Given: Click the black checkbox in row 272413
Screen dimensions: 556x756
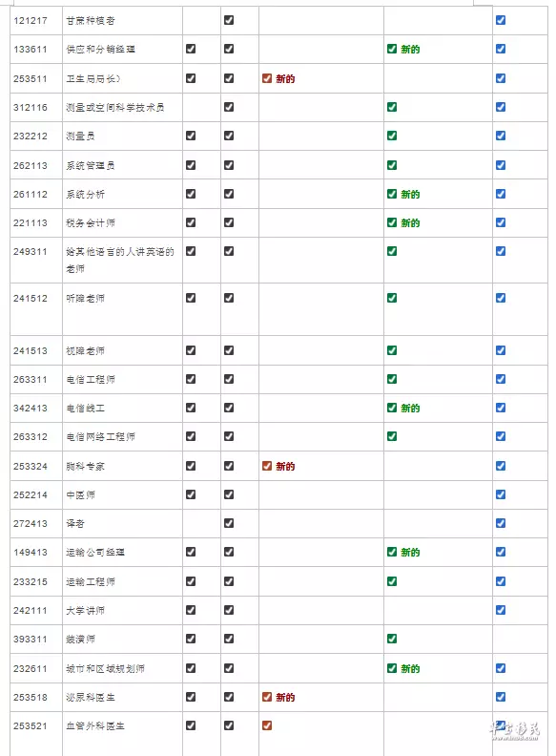Looking at the screenshot, I should coord(229,523).
